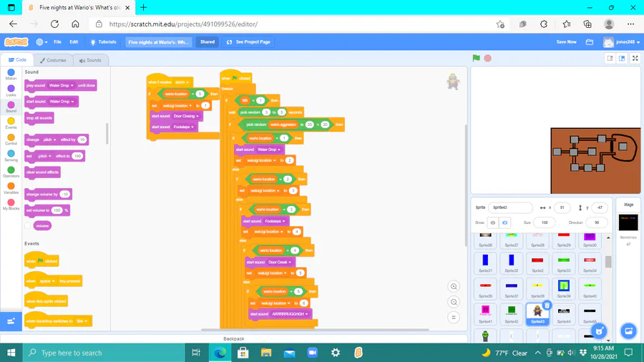This screenshot has height=362, width=644.
Task: Reset workspace zoom to default
Action: point(454,317)
